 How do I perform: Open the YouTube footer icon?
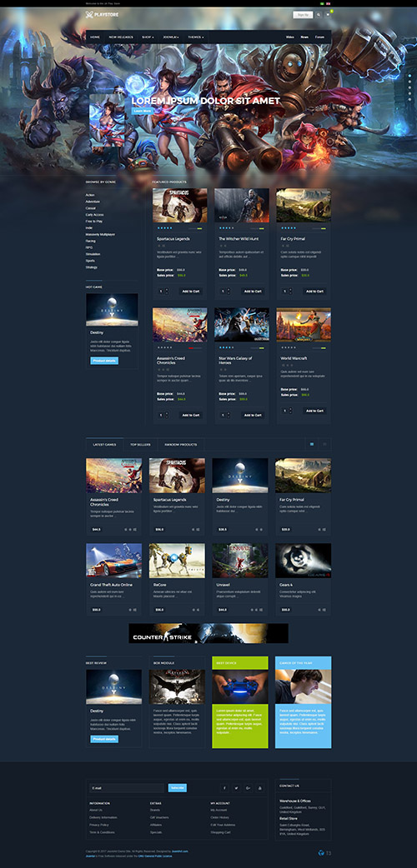[259, 788]
